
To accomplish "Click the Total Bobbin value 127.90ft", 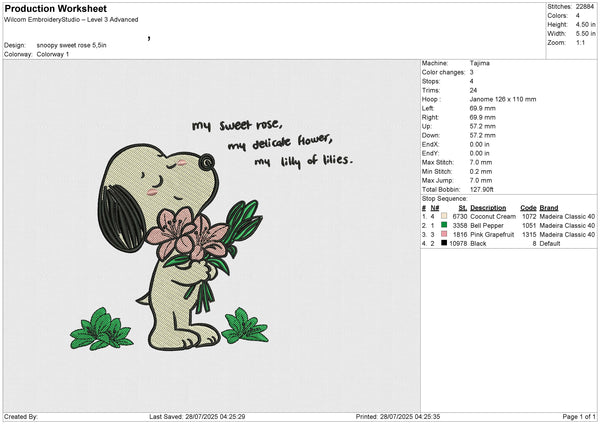I will click(x=482, y=189).
